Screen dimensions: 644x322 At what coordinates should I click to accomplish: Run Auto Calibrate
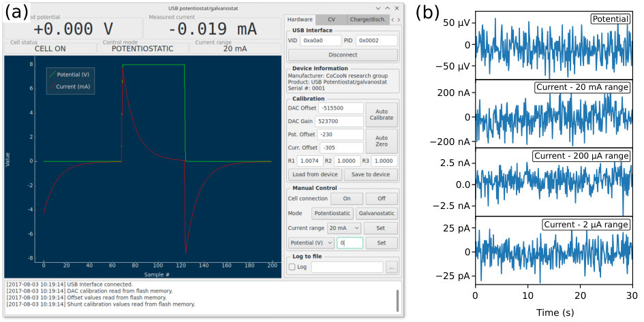coord(382,114)
